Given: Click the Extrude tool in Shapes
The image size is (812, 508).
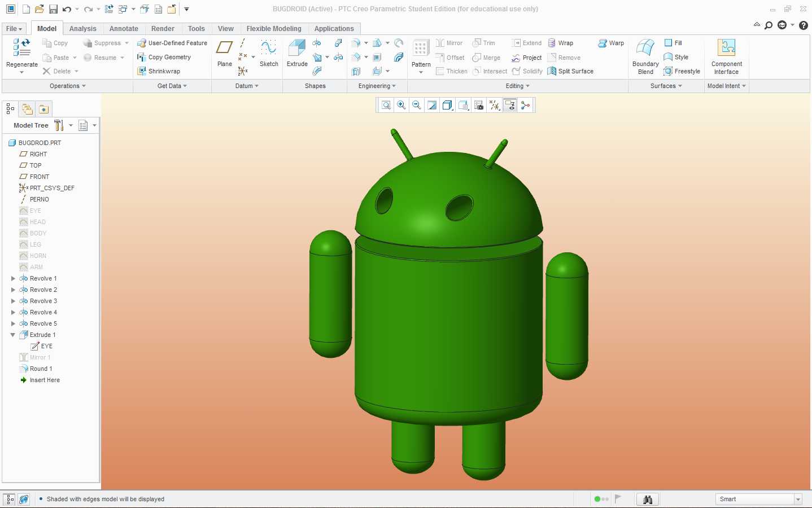Looking at the screenshot, I should 297,53.
